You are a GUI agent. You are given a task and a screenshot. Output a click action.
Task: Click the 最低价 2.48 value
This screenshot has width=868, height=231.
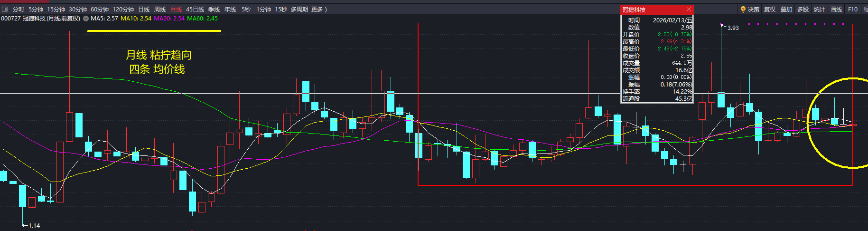(675, 48)
